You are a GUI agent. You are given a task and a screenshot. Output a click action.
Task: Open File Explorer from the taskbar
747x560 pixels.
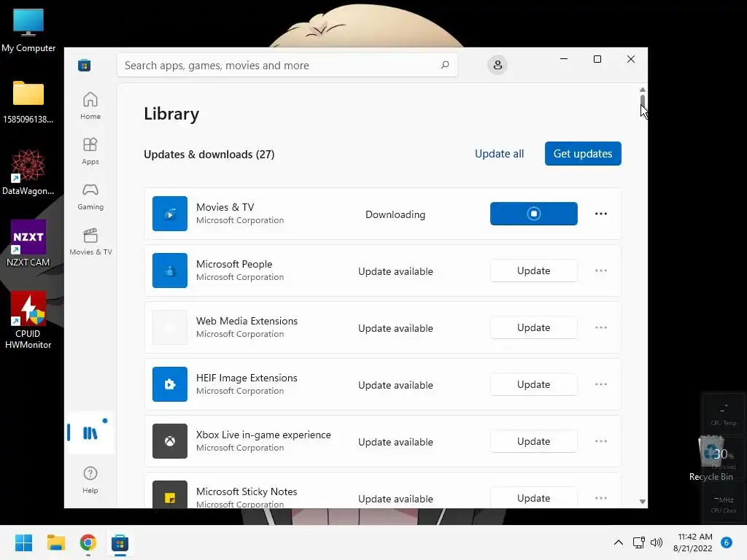coord(55,542)
